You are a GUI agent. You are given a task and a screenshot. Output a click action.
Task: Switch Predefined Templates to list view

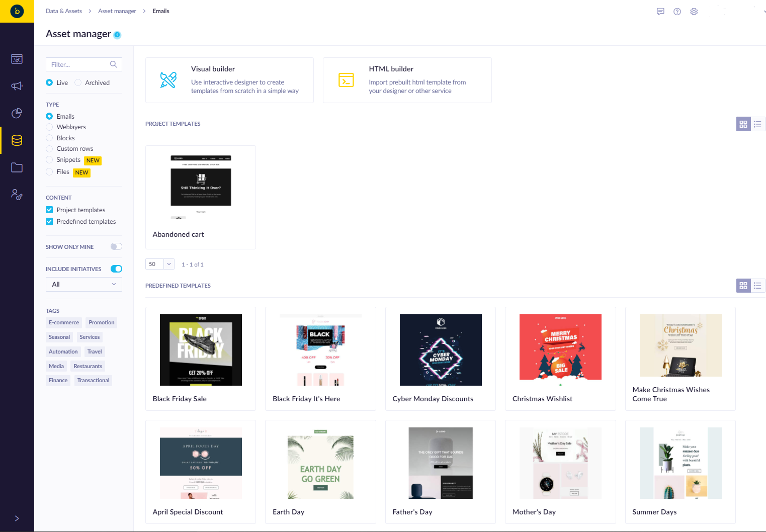click(757, 285)
